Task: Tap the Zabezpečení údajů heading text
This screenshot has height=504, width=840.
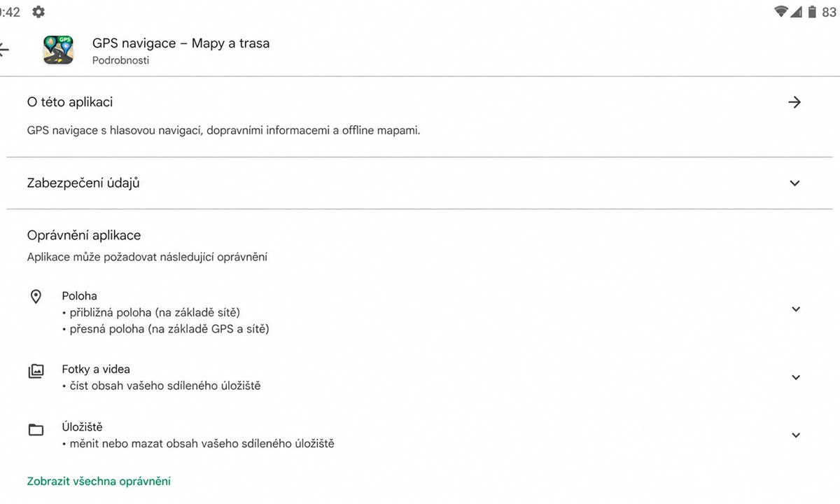Action: 83,183
